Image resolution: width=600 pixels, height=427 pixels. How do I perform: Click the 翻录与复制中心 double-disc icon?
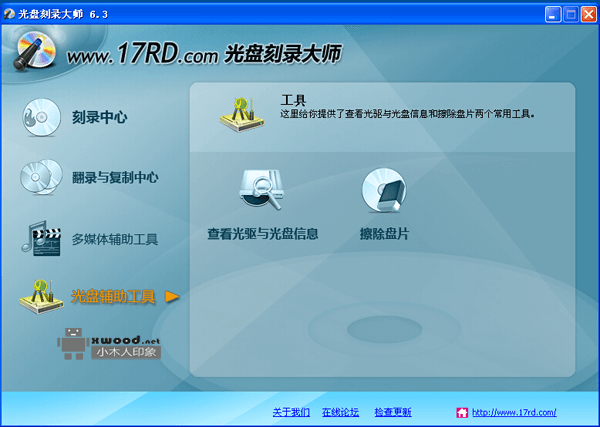pos(41,177)
